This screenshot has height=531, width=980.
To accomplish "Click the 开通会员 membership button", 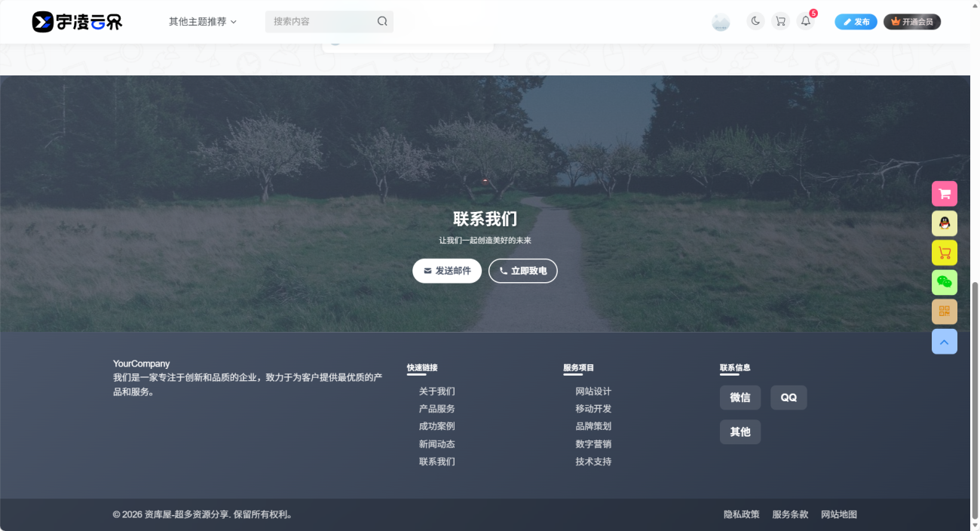I will pos(912,22).
